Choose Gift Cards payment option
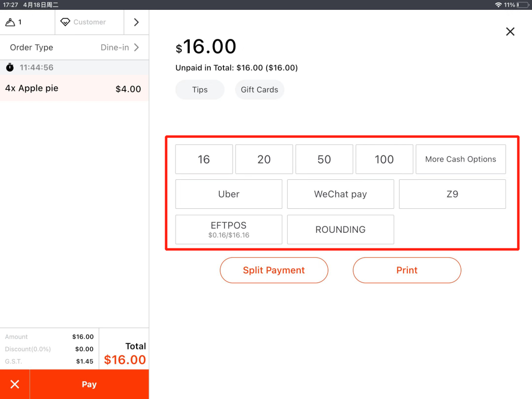 (x=259, y=90)
